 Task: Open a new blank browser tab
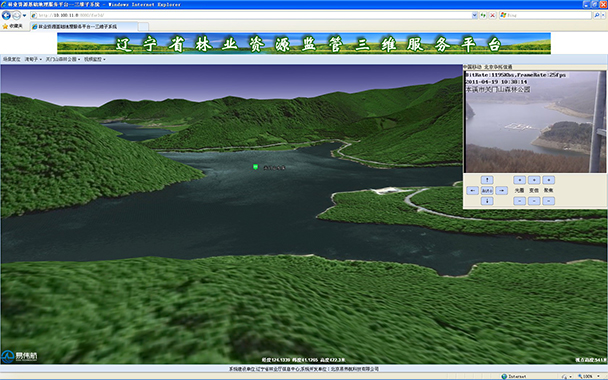coord(143,26)
